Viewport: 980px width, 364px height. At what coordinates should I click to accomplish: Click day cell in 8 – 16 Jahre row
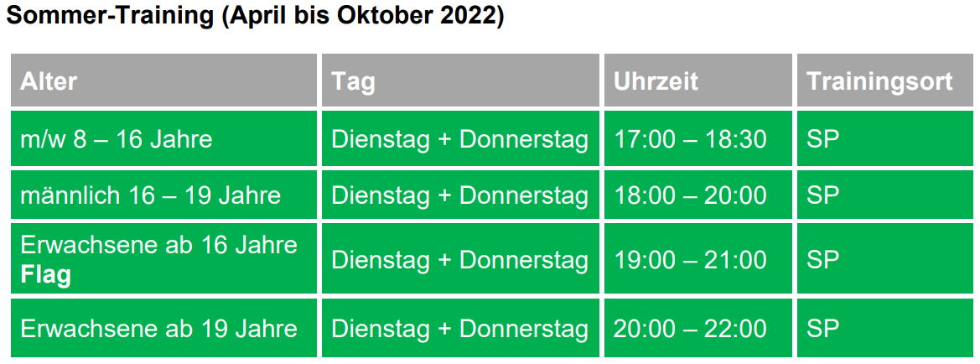click(460, 139)
